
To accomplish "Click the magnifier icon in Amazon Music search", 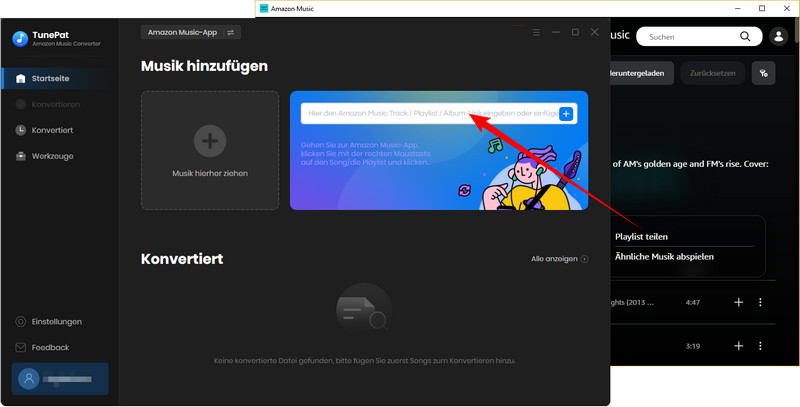I will tap(745, 37).
